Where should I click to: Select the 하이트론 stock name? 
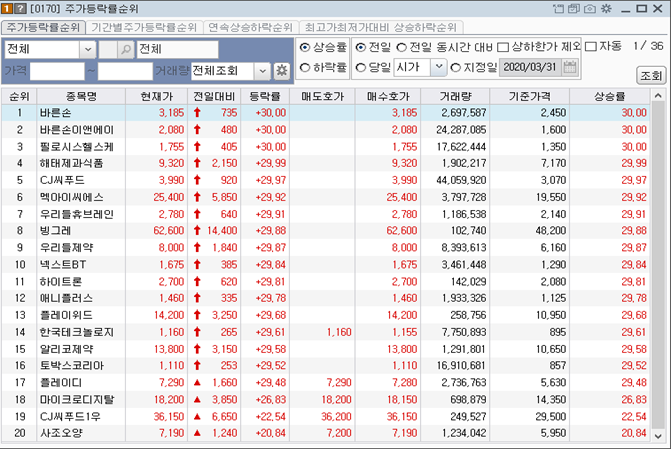click(61, 282)
